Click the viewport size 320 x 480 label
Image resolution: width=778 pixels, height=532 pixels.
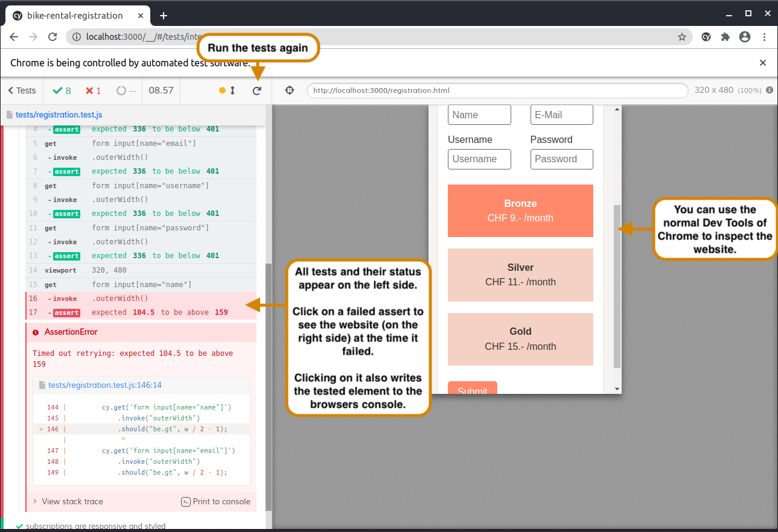(714, 90)
